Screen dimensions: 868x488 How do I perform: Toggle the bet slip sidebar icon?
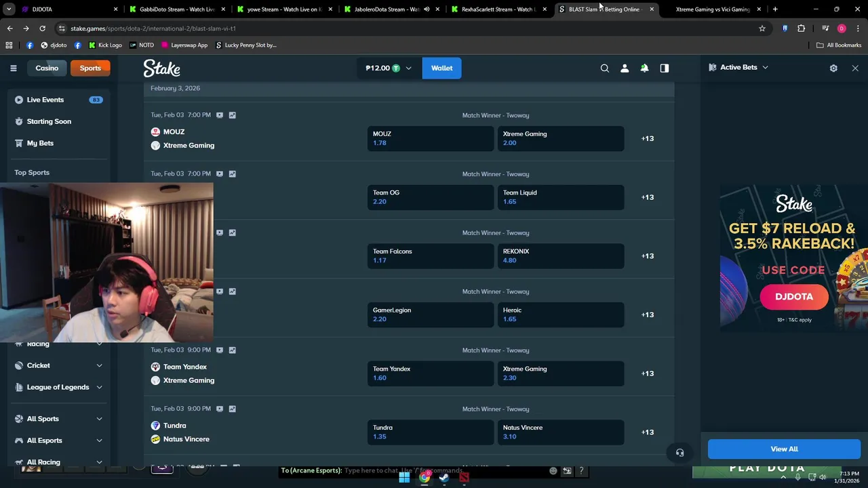[x=665, y=68]
